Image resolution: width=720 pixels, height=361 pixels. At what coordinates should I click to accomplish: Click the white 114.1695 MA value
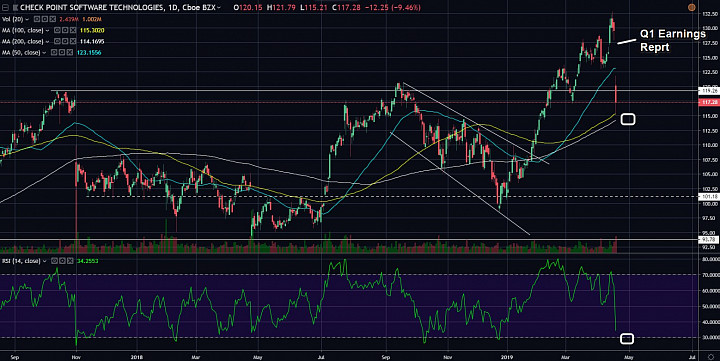click(x=92, y=41)
